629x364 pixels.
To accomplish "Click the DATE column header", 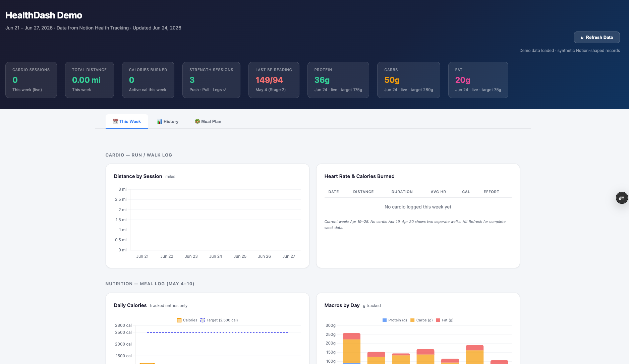I will (x=334, y=192).
